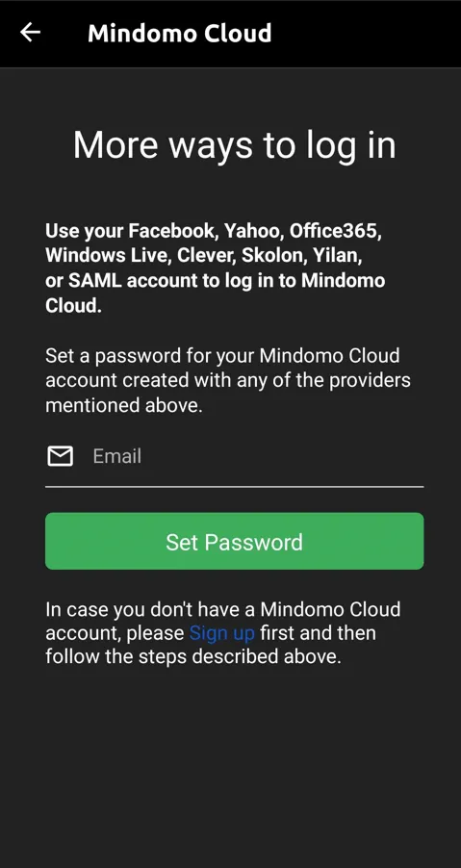Image resolution: width=461 pixels, height=868 pixels.
Task: Click "follow the steps described above" line
Action: click(x=193, y=656)
